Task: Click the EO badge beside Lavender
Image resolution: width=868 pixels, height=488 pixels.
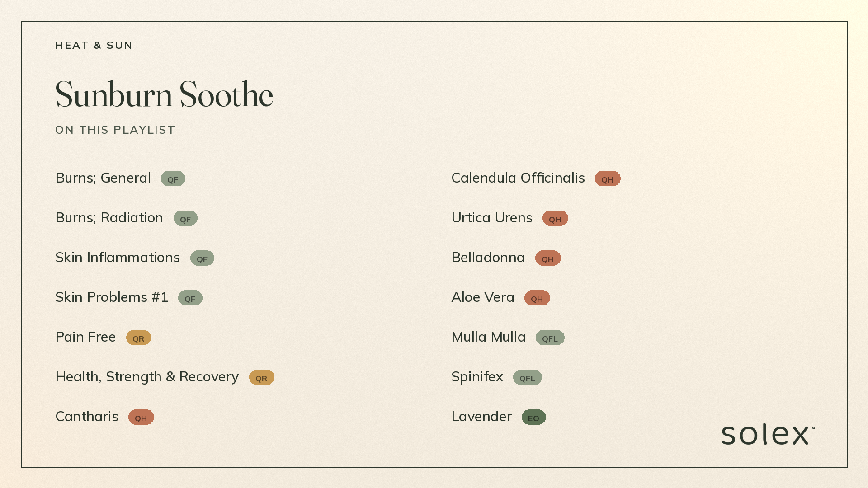Action: pyautogui.click(x=534, y=417)
